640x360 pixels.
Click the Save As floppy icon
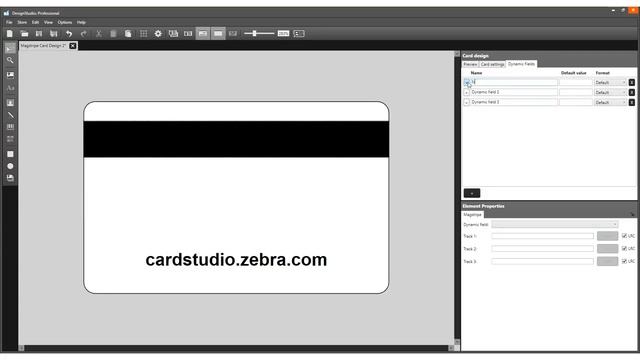pyautogui.click(x=53, y=33)
